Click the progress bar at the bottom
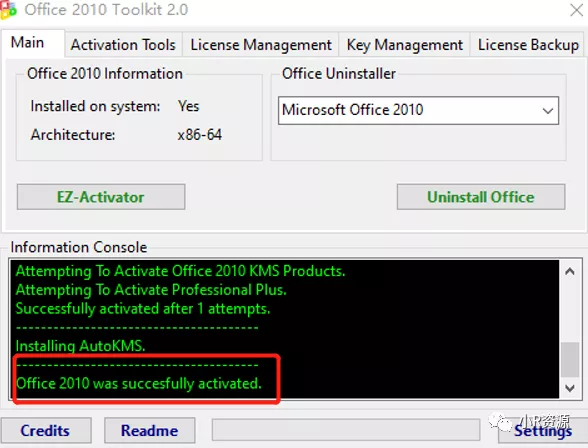Viewport: 588px width, 448px height. click(346, 430)
